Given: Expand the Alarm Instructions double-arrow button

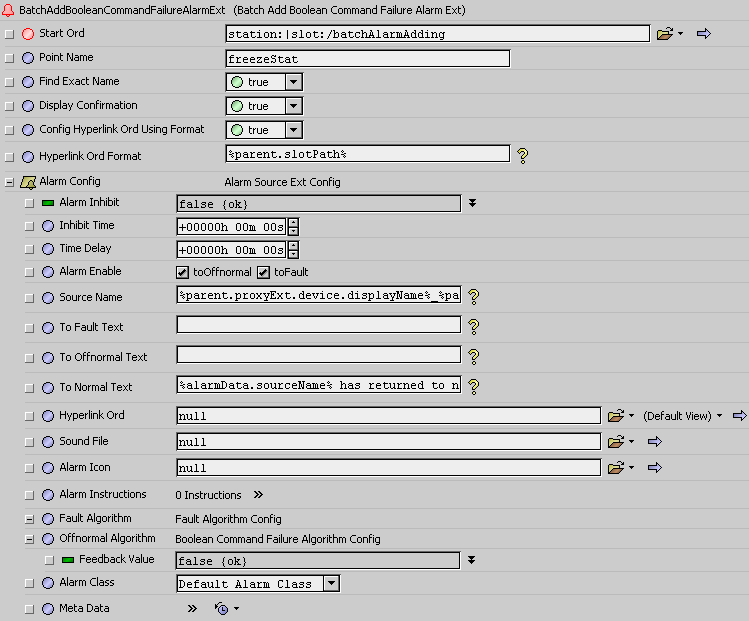Looking at the screenshot, I should (x=258, y=495).
